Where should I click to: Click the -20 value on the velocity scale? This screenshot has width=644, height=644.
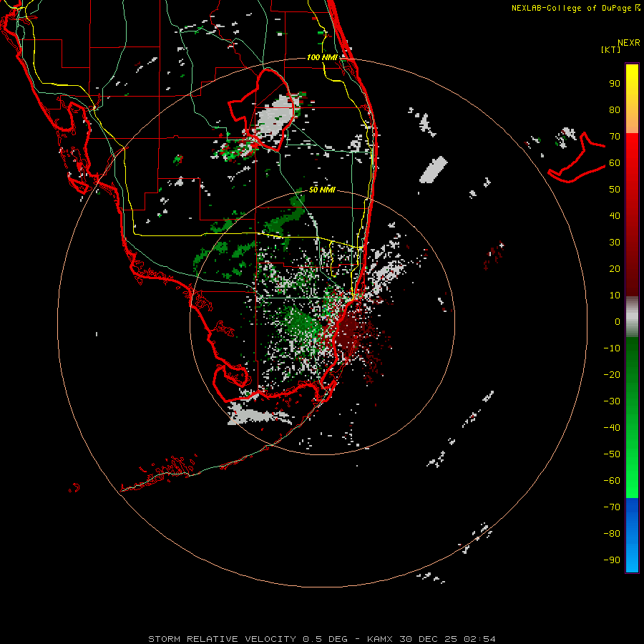point(612,375)
